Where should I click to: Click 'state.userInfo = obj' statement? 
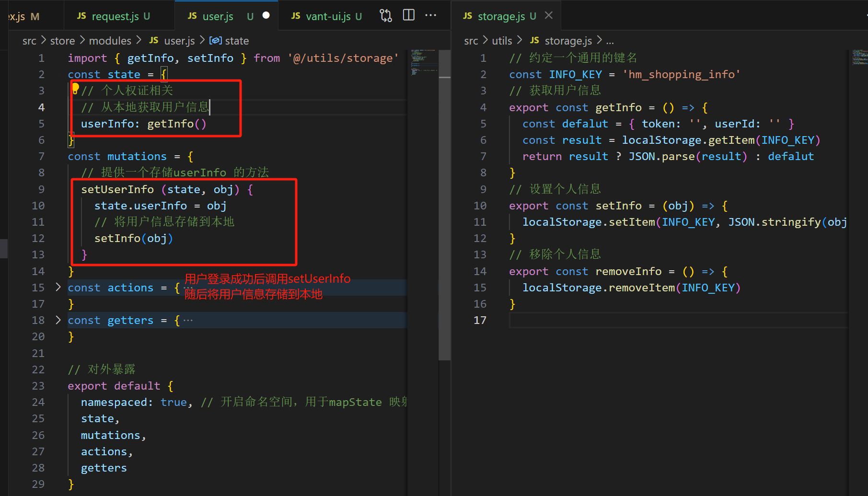tap(160, 206)
